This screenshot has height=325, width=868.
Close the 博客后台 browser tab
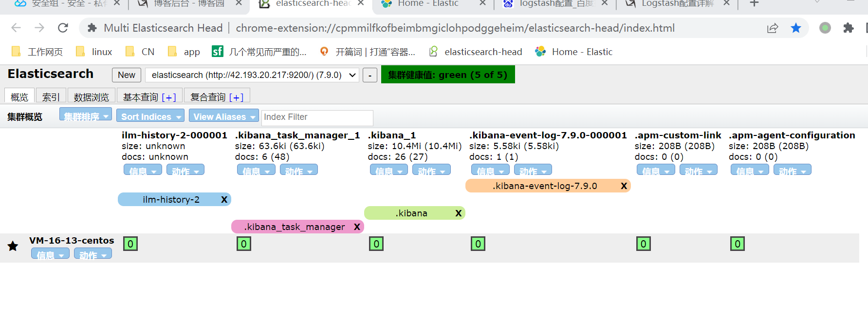tap(239, 3)
